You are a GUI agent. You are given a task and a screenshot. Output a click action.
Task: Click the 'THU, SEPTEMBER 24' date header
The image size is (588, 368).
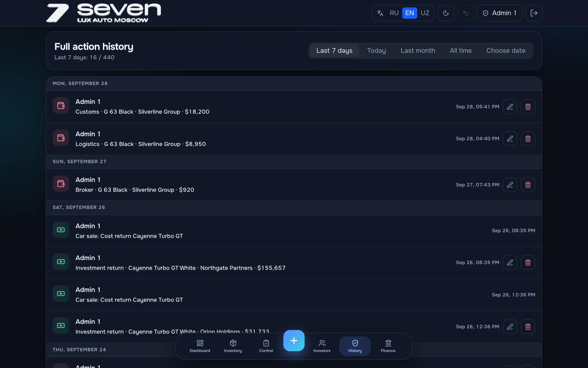click(79, 350)
